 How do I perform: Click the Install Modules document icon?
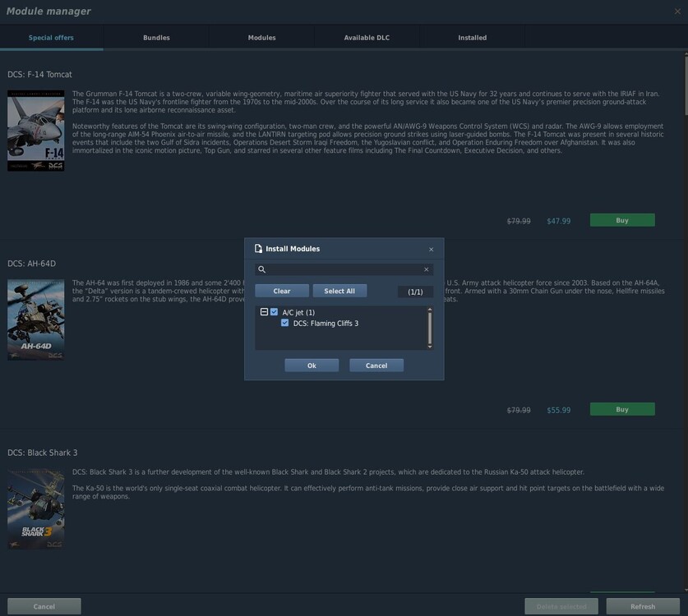[258, 249]
